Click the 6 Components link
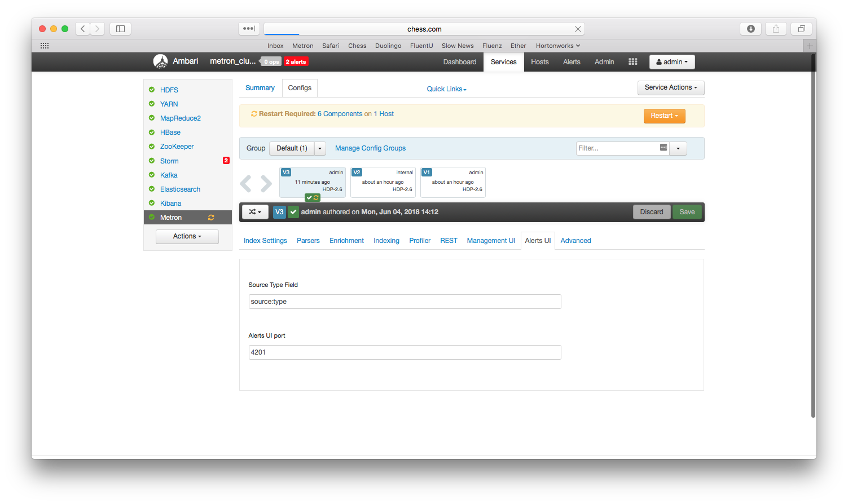848x504 pixels. (340, 114)
